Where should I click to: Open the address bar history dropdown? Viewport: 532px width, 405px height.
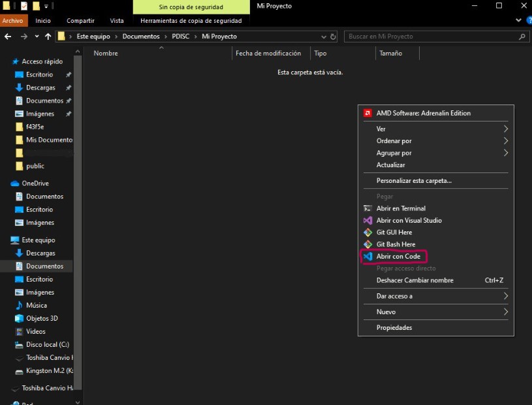click(x=324, y=37)
